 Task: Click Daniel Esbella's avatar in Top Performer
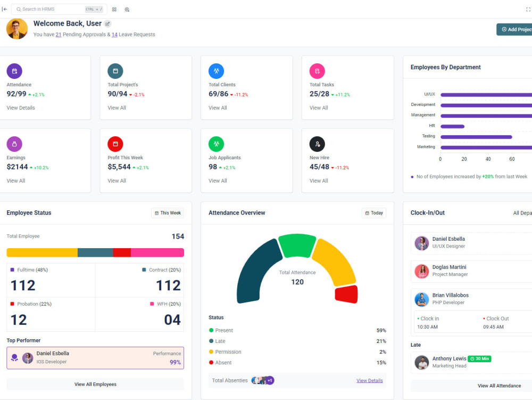click(x=28, y=358)
